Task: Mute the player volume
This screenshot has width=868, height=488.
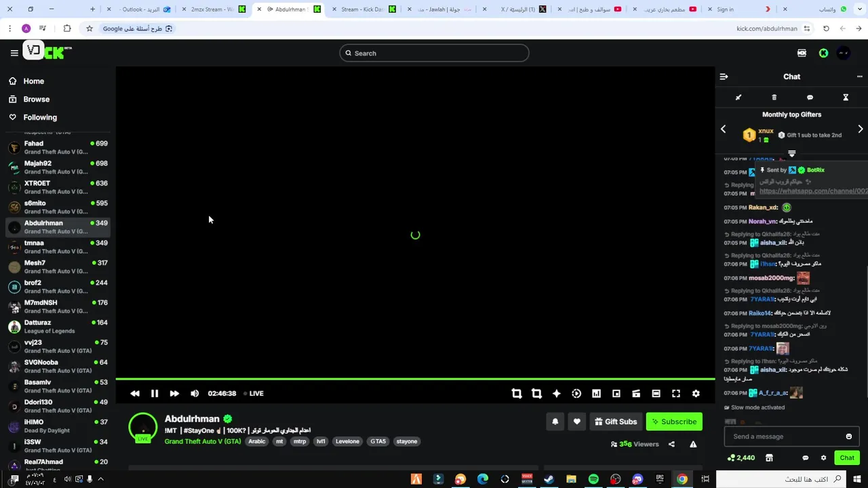Action: pyautogui.click(x=195, y=393)
